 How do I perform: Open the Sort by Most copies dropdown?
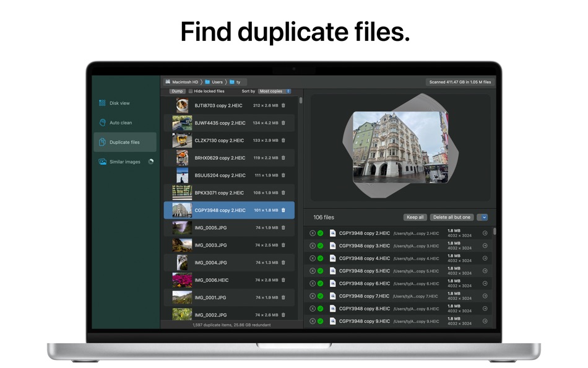click(274, 91)
